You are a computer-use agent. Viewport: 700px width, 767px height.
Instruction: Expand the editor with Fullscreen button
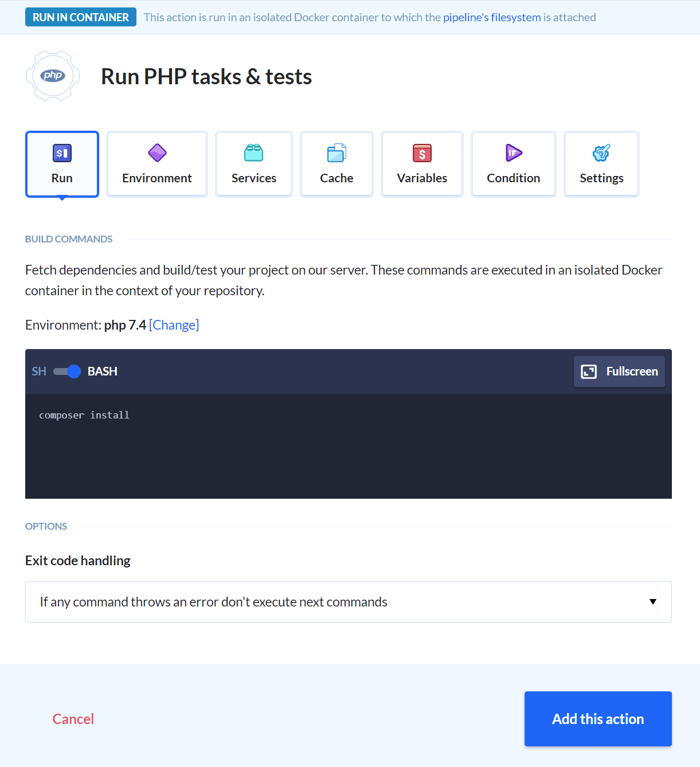[619, 371]
